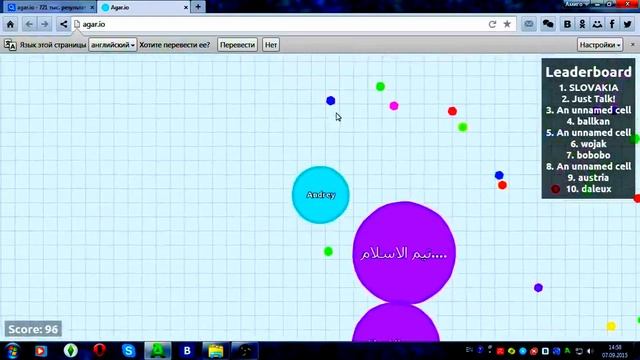Click the translate bar language icon
This screenshot has height=360, width=640.
coord(10,45)
